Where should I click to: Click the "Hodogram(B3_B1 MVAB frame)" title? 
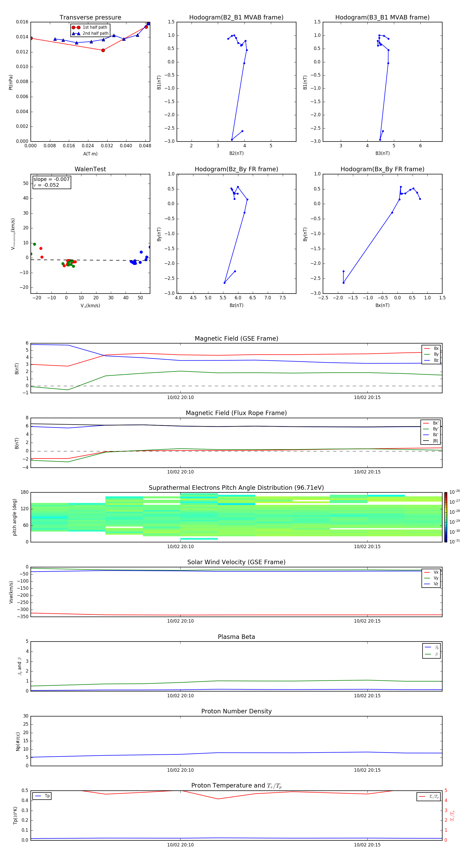[x=382, y=18]
